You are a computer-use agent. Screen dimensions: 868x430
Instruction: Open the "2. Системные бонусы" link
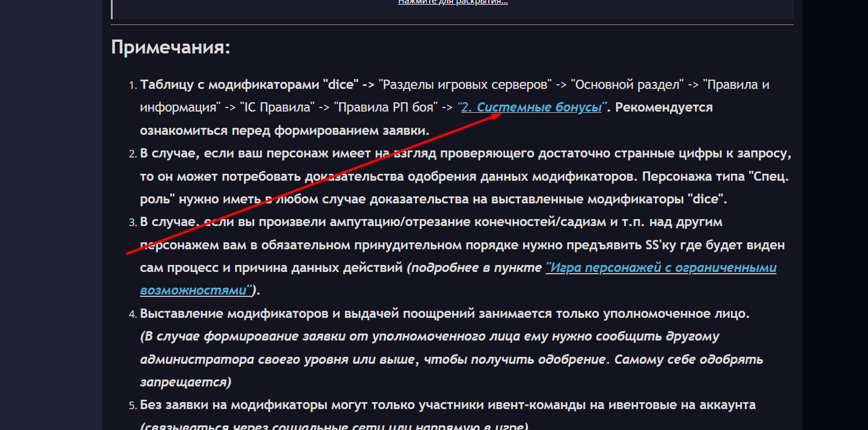pyautogui.click(x=531, y=107)
